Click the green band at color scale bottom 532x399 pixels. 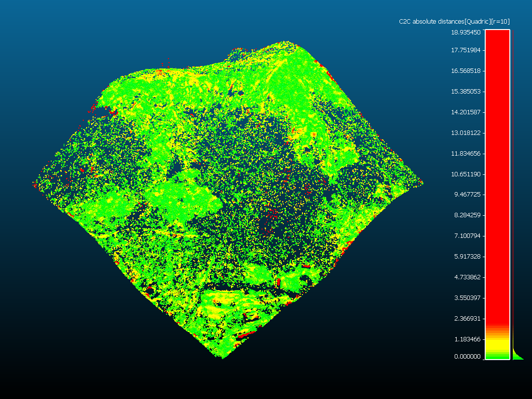click(x=497, y=355)
